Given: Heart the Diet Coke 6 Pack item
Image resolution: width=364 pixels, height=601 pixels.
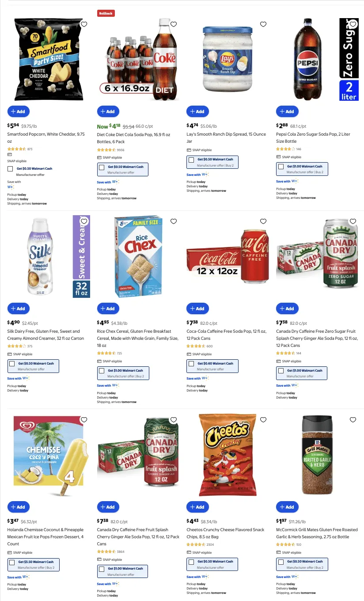Looking at the screenshot, I should pos(173,24).
